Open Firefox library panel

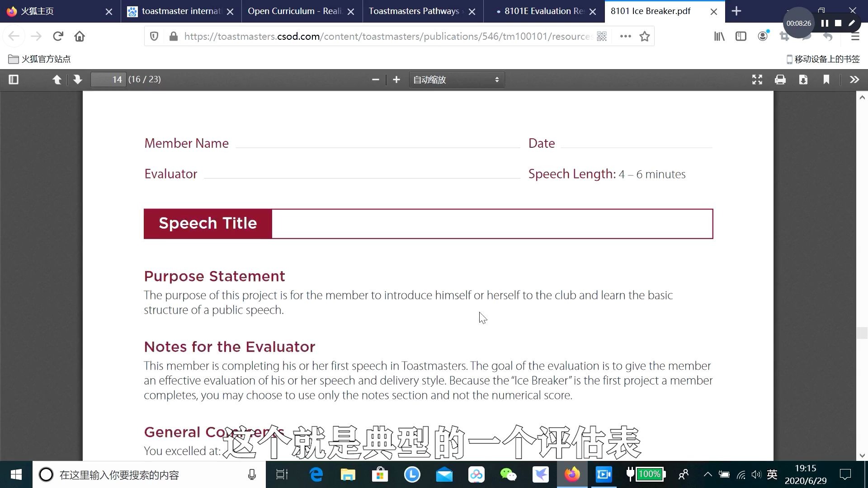(719, 36)
